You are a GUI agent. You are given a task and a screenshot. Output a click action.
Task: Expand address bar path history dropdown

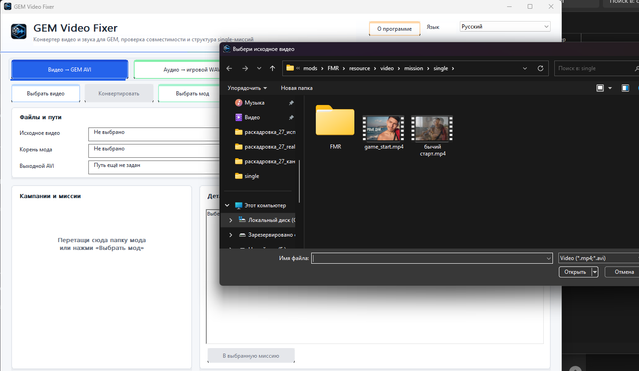525,68
